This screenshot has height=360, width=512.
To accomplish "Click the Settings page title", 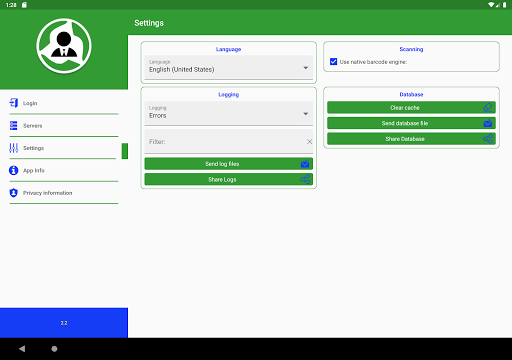I will click(x=149, y=23).
